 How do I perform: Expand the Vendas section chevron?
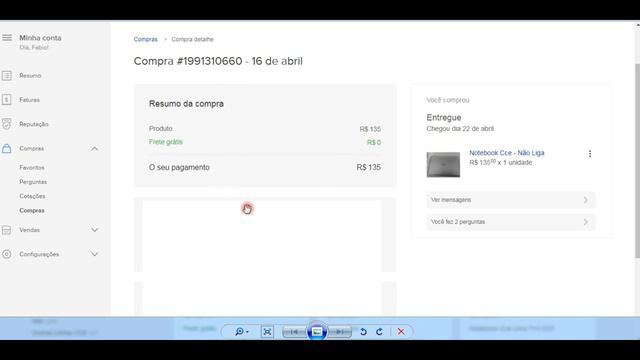tap(94, 230)
